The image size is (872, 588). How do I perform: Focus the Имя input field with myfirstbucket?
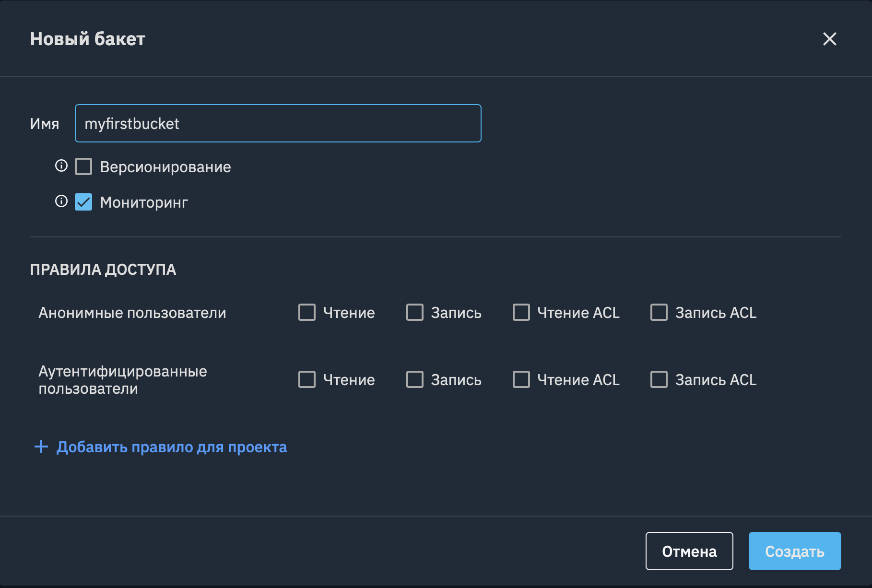coord(278,124)
